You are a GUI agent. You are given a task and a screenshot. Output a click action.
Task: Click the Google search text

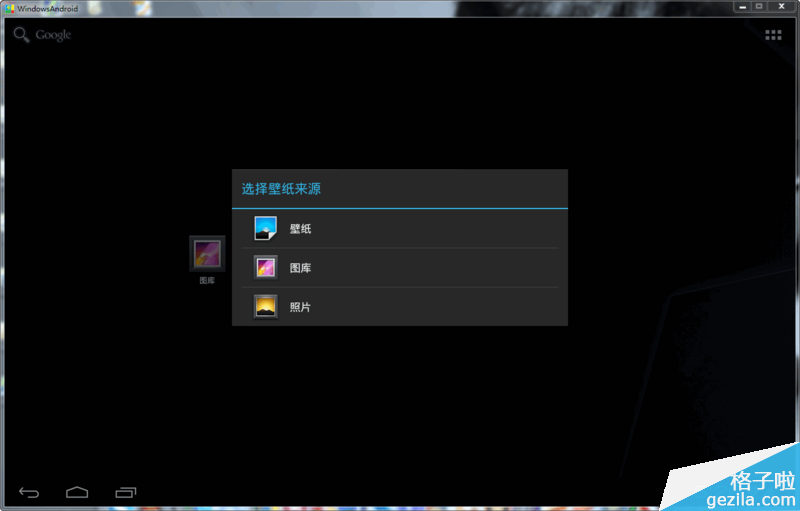[53, 35]
